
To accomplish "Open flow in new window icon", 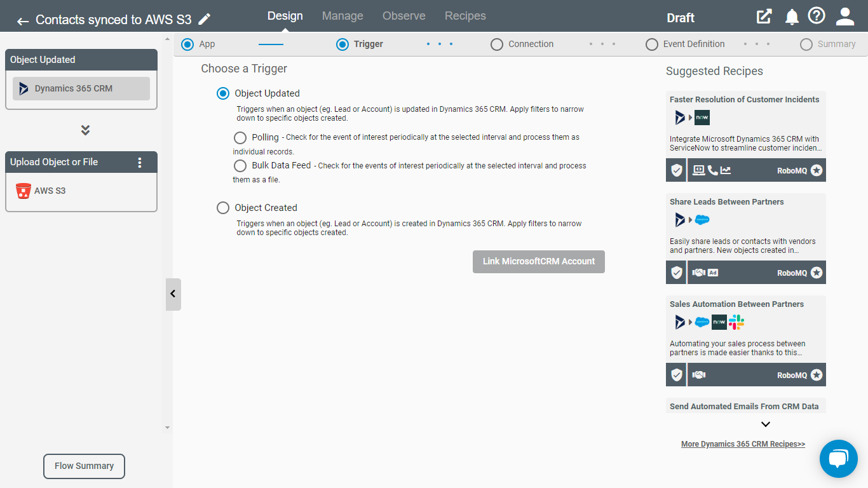I will [x=764, y=17].
